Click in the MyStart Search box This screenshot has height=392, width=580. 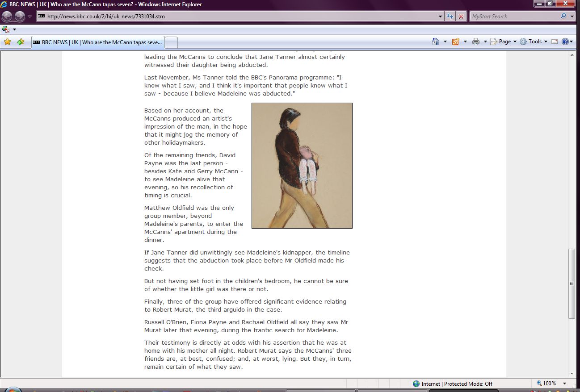(514, 17)
